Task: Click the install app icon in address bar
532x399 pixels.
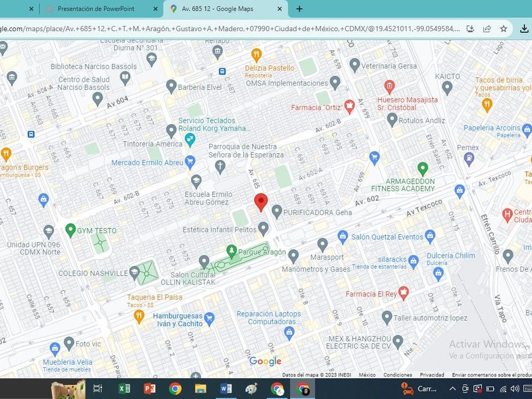Action: click(470, 29)
